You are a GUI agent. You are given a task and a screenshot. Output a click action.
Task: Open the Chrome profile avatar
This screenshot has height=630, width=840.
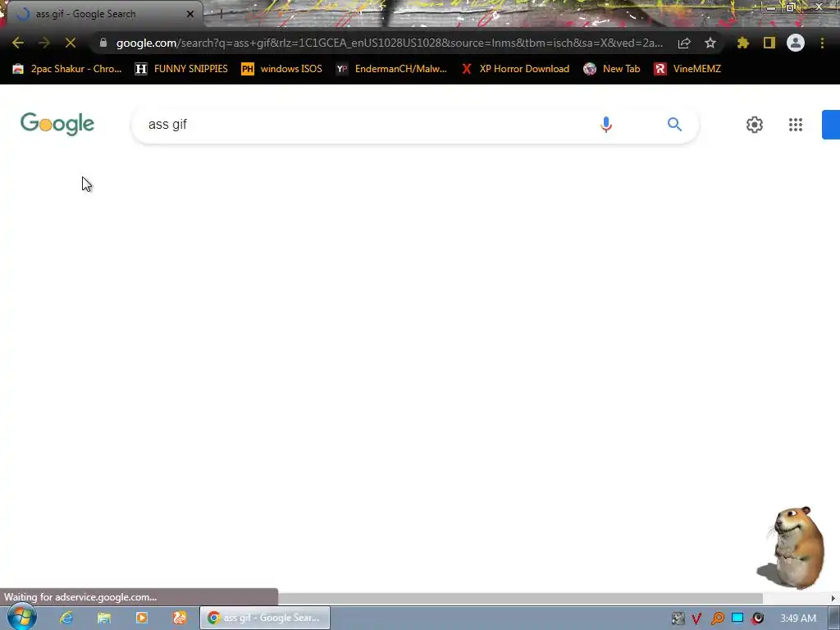point(796,43)
